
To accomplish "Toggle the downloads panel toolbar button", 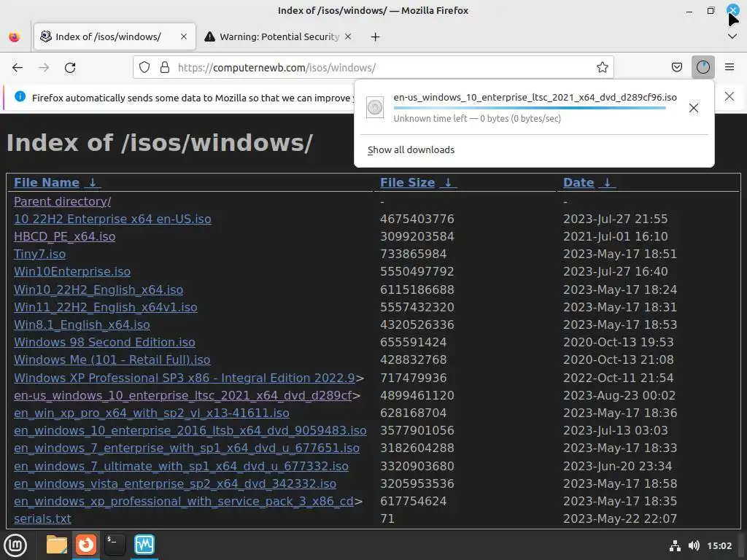I will point(703,68).
